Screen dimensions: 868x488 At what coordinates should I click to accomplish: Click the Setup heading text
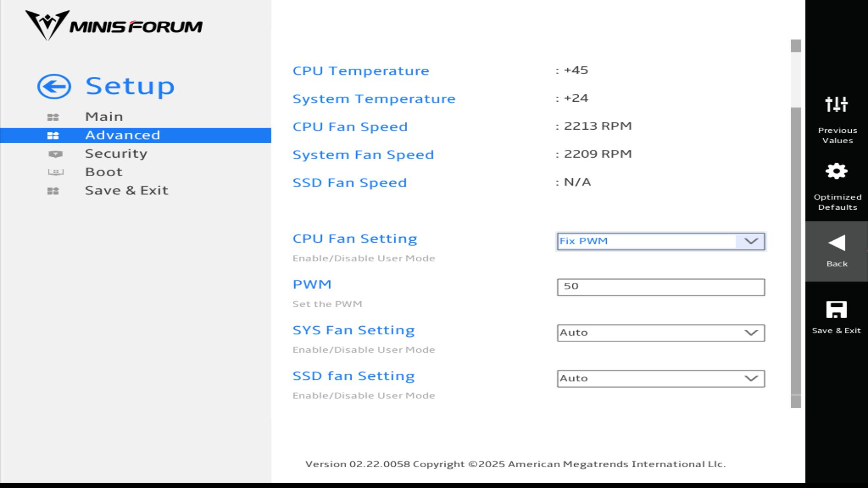coord(130,86)
